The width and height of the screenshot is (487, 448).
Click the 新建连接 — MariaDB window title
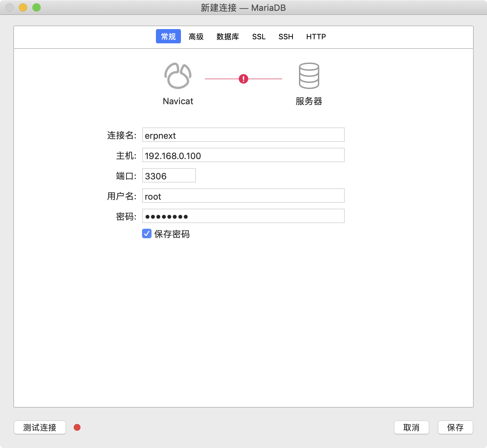[x=243, y=8]
